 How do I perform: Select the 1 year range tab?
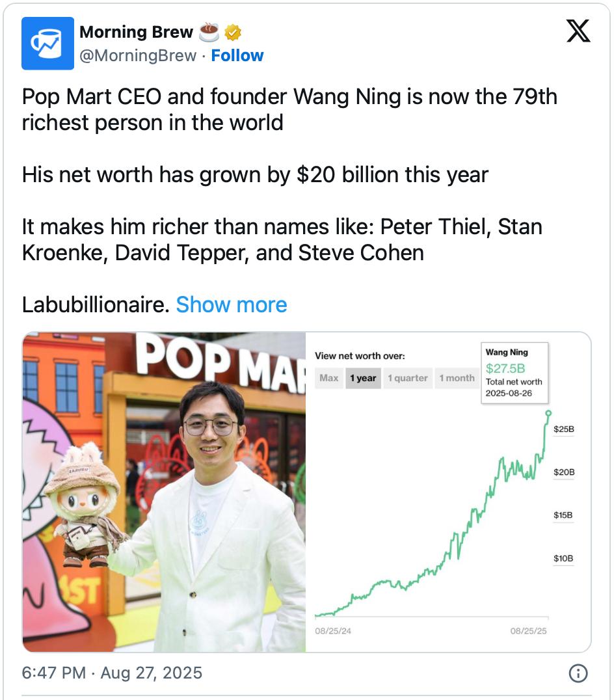click(363, 378)
